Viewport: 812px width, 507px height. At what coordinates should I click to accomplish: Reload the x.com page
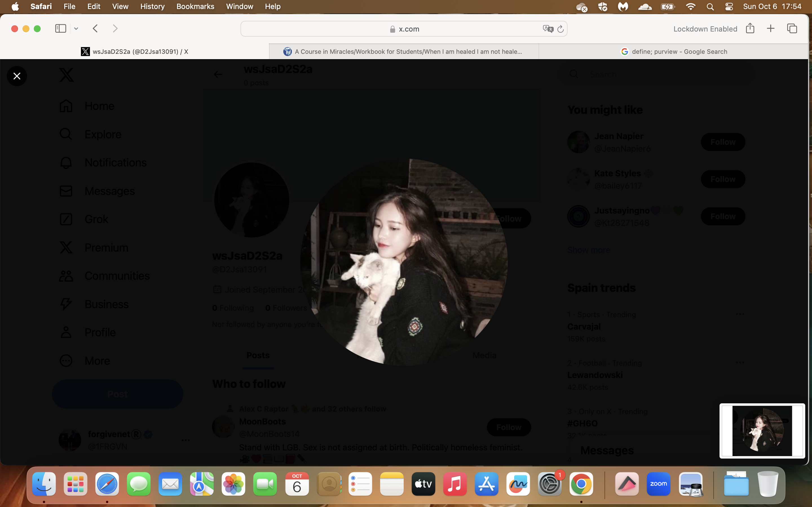560,29
